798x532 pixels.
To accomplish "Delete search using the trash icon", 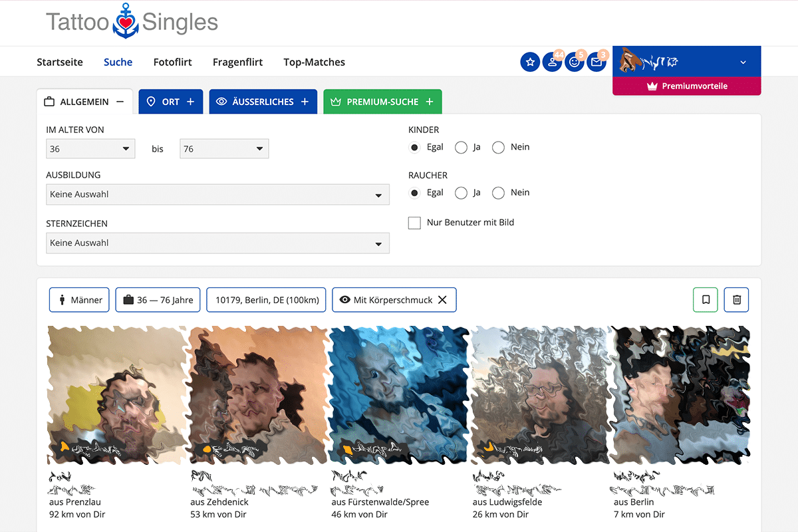I will 736,300.
